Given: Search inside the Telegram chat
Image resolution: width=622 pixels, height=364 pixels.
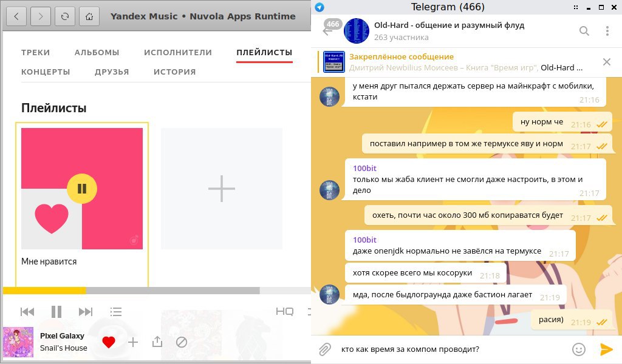Looking at the screenshot, I should coord(584,31).
